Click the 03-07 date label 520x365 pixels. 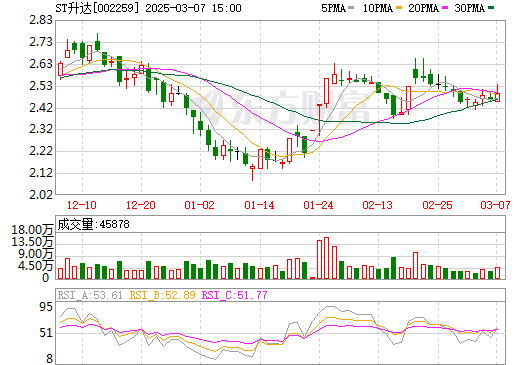tap(495, 205)
